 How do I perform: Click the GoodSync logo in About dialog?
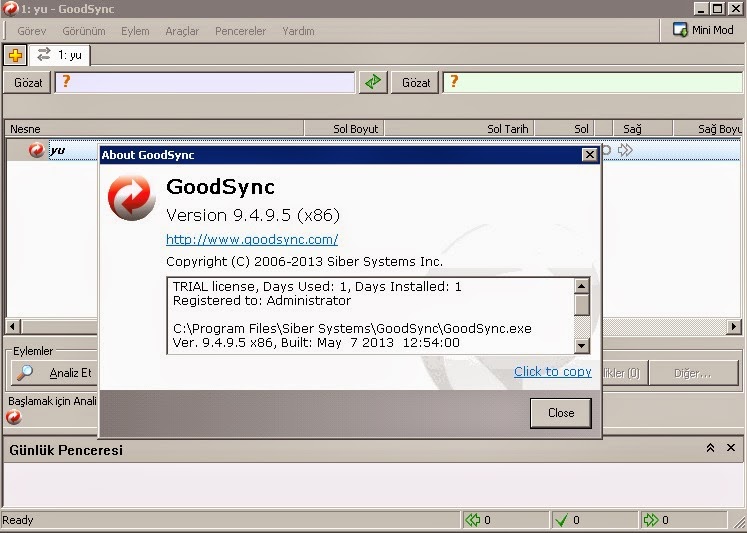pos(132,198)
